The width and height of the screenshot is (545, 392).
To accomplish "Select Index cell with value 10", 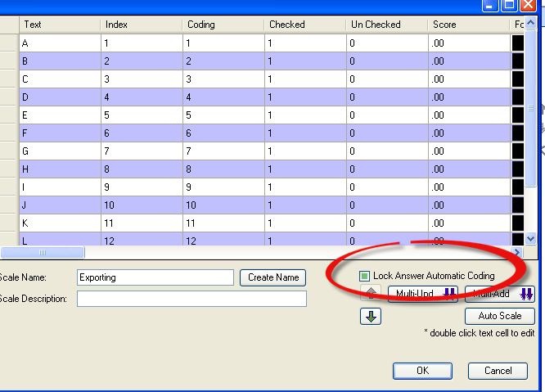I will pos(142,205).
